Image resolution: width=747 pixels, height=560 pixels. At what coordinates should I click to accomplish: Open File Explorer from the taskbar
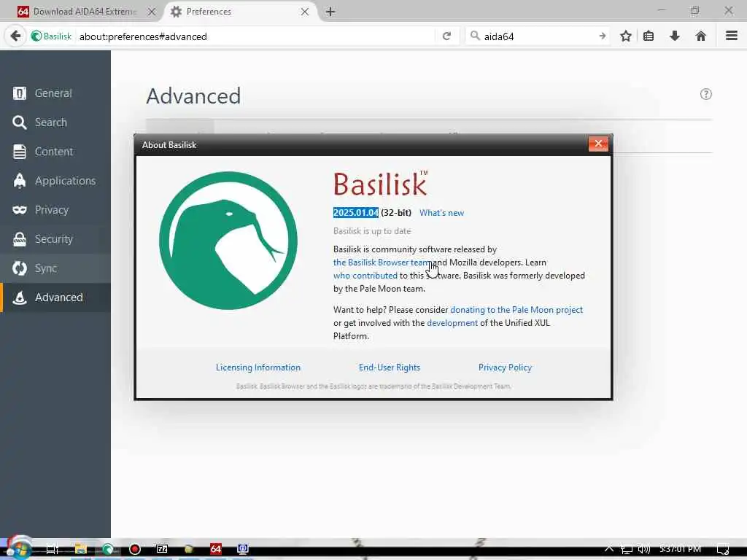point(80,549)
